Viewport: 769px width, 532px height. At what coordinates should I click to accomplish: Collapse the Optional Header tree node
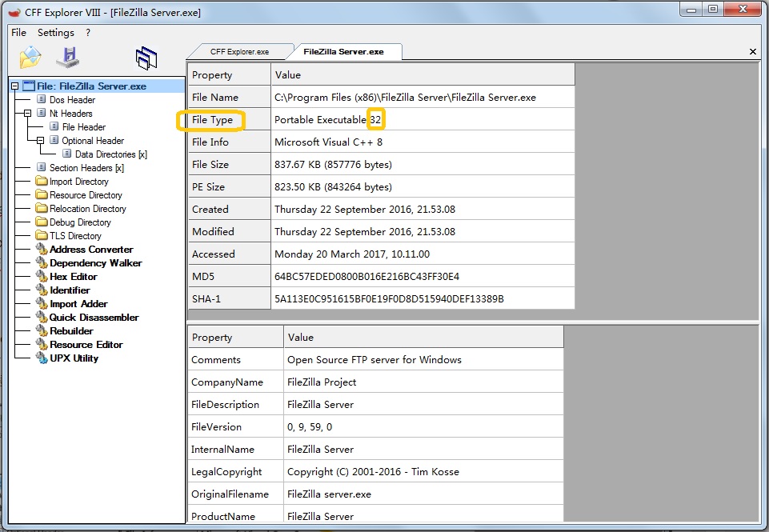39,140
